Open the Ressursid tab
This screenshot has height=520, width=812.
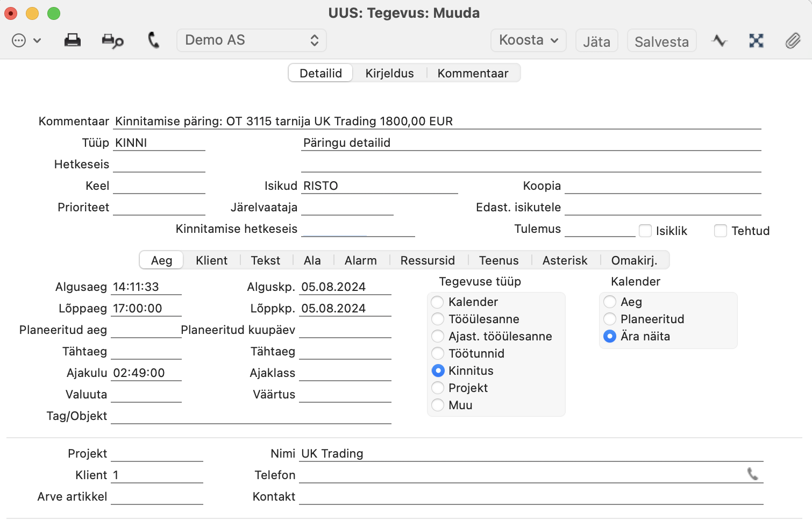(x=428, y=260)
